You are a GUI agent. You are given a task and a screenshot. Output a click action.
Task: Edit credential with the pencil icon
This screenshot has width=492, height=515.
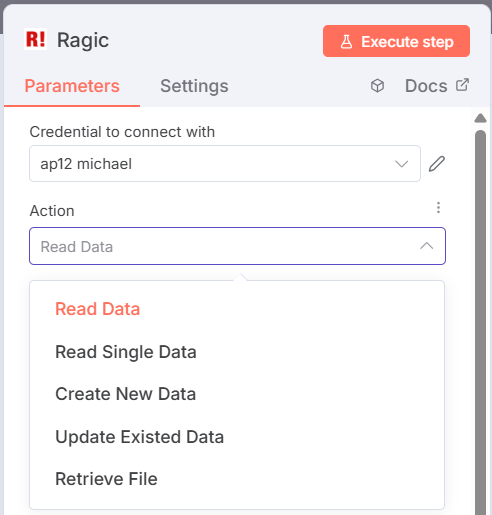tap(437, 164)
